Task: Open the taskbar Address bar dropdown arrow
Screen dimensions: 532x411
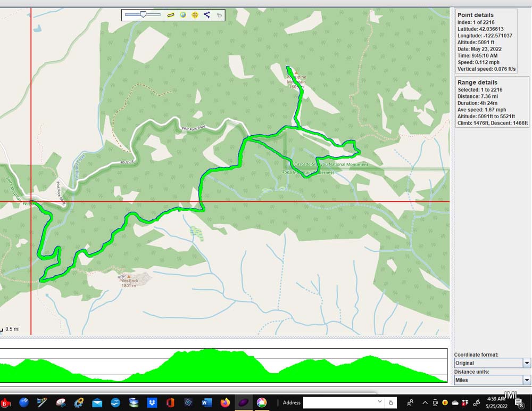Action: click(x=379, y=402)
